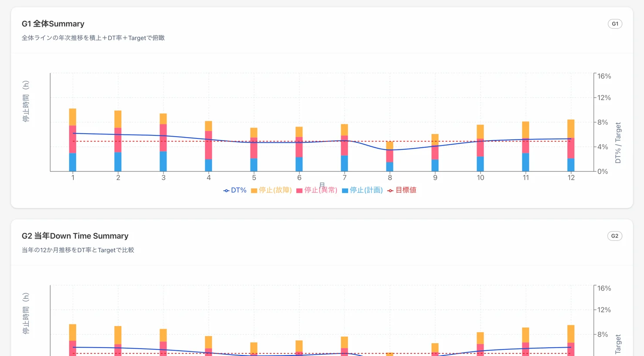Click the blue planned segment of month 1 bar in G1
The image size is (644, 356).
(73, 162)
